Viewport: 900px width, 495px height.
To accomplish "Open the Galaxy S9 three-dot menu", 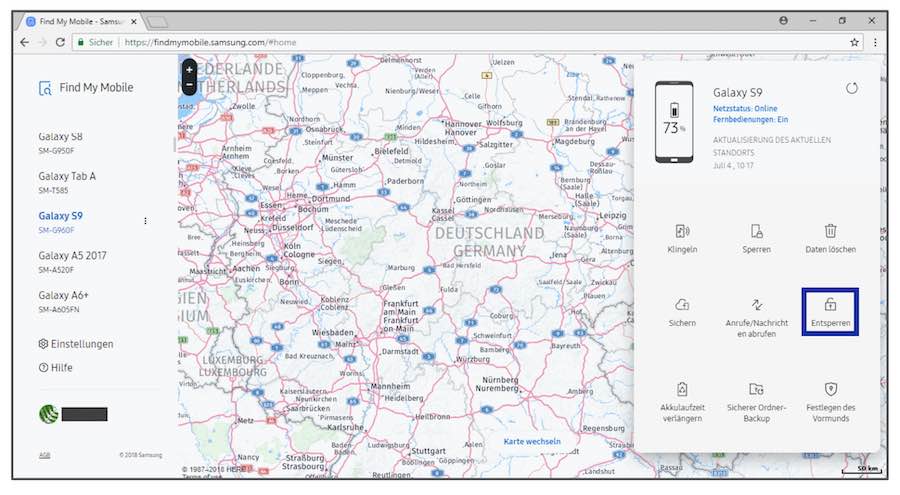I will (145, 221).
